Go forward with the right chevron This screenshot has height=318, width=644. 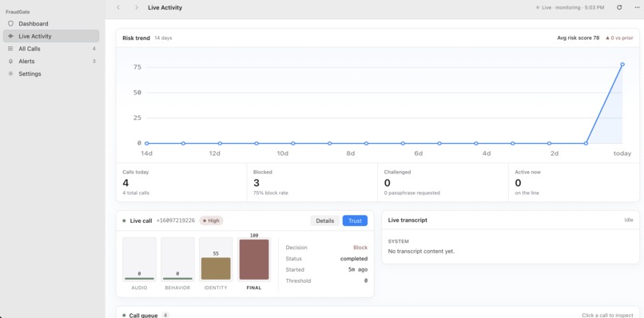pos(137,7)
